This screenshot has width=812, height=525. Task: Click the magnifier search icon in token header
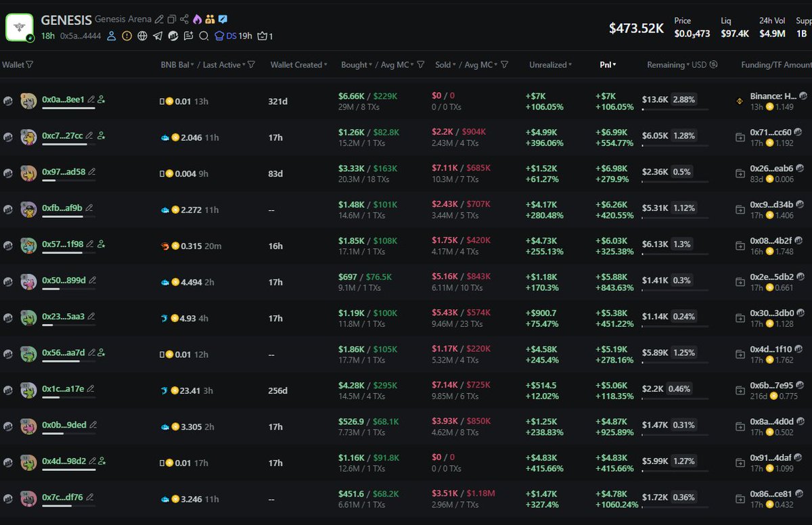pyautogui.click(x=204, y=36)
